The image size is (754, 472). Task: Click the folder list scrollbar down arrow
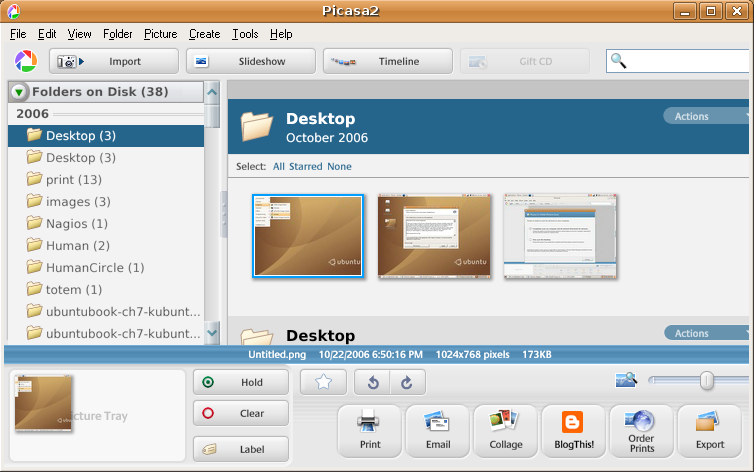212,332
